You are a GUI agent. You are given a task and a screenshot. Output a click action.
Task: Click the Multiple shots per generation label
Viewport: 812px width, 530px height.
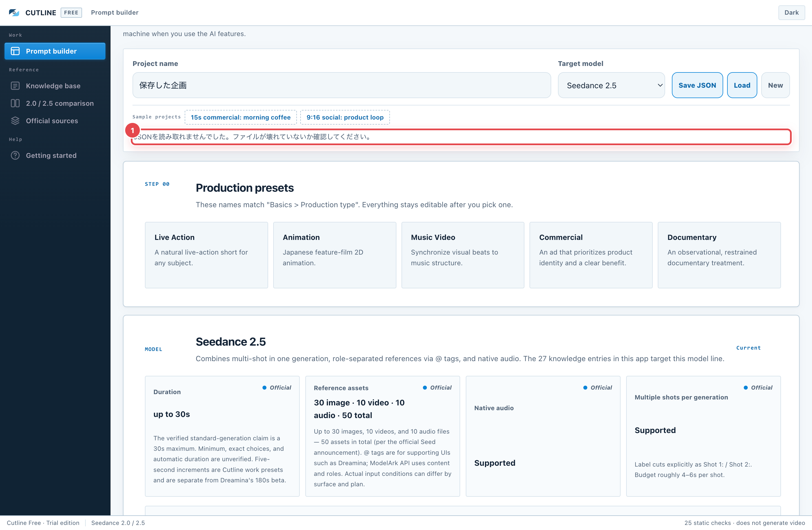(681, 397)
